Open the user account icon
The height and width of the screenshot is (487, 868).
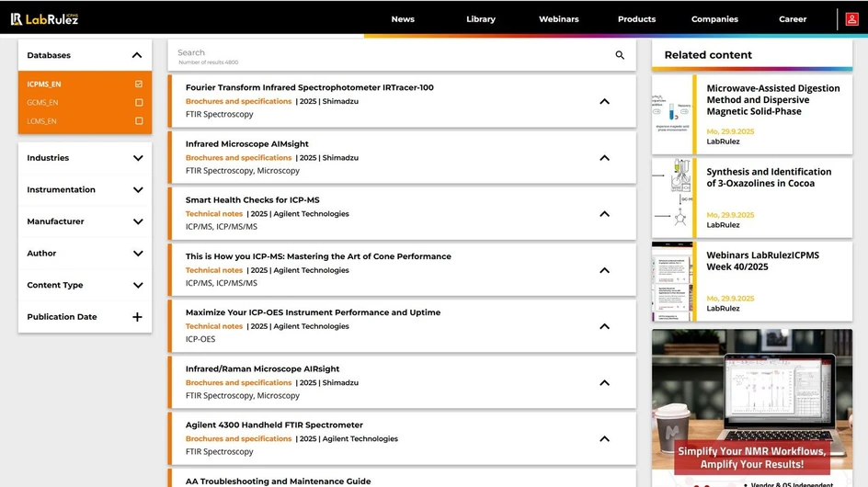point(852,19)
